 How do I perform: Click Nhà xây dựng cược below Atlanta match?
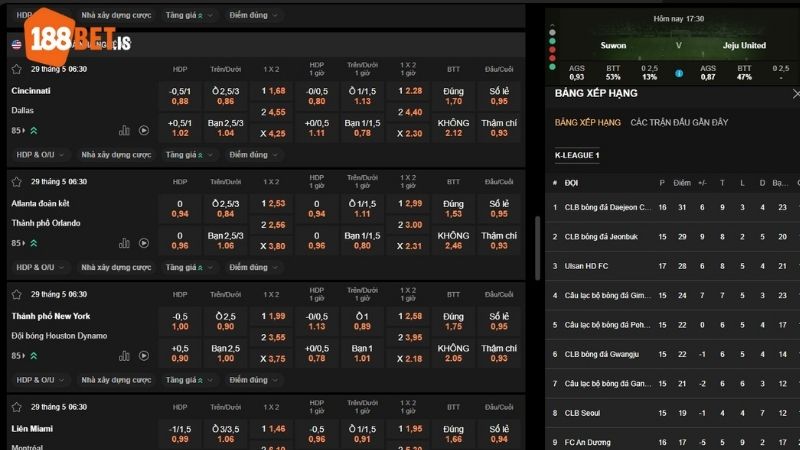[x=116, y=267]
